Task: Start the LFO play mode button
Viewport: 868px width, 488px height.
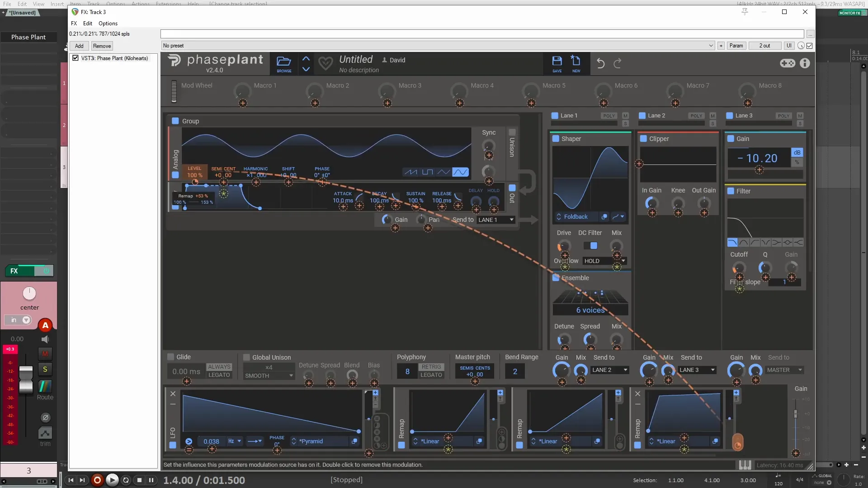Action: (x=189, y=441)
